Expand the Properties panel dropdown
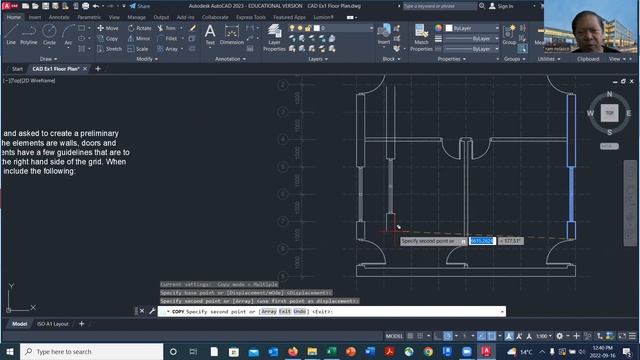 coord(451,59)
